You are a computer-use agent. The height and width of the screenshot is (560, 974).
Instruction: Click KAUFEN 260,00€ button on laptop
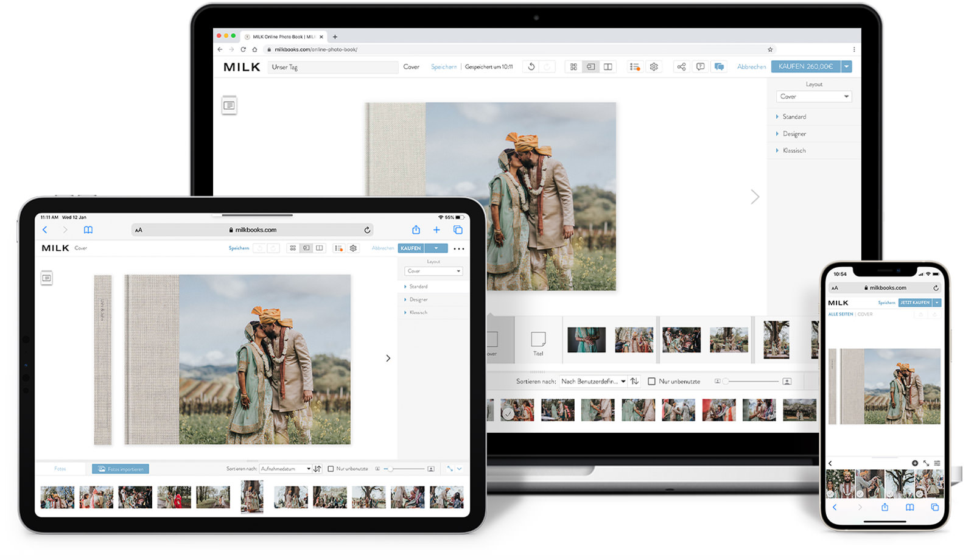pyautogui.click(x=806, y=66)
